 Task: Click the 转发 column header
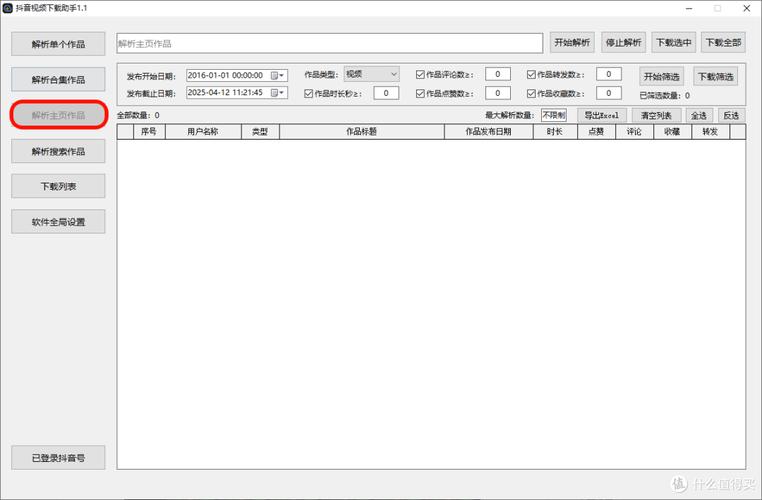click(x=710, y=132)
